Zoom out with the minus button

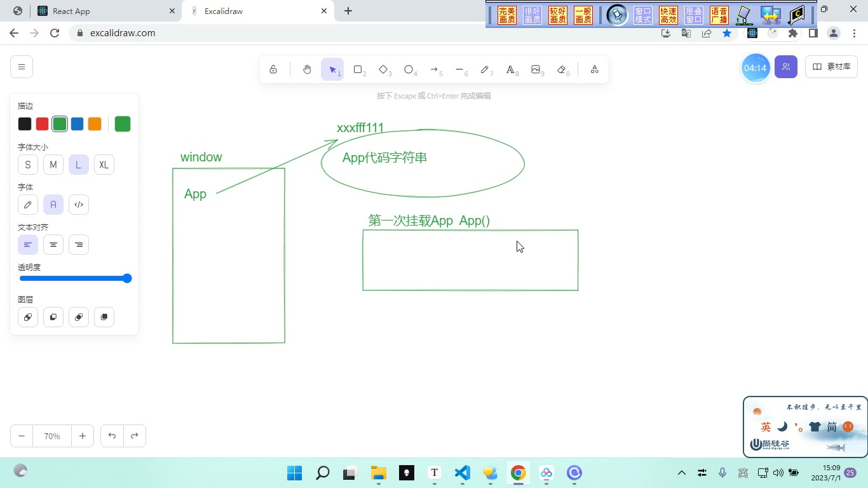[22, 436]
